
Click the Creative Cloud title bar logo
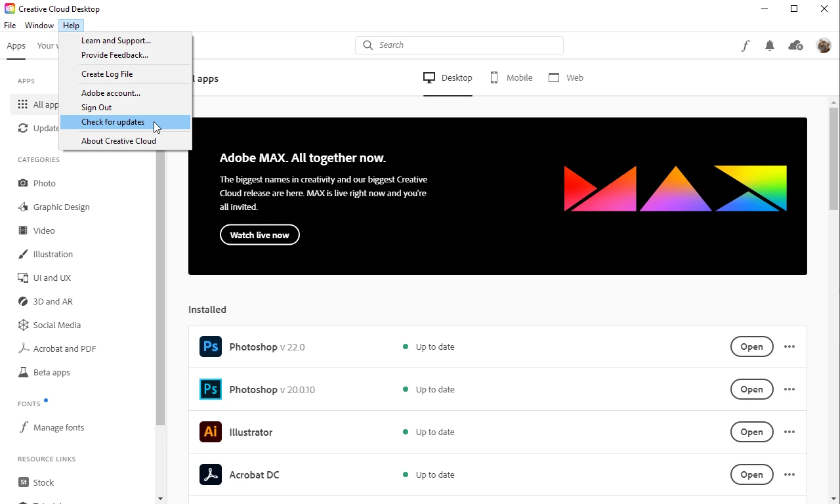[x=10, y=9]
